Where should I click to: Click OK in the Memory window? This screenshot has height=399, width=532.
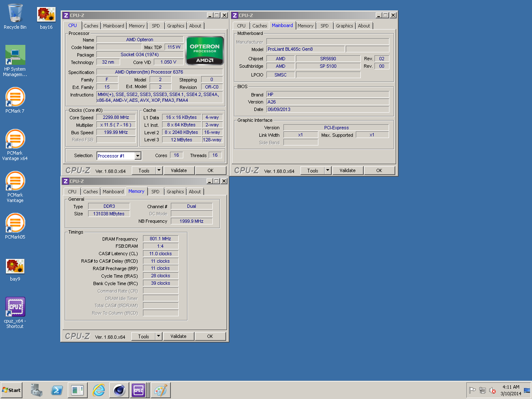(x=210, y=336)
